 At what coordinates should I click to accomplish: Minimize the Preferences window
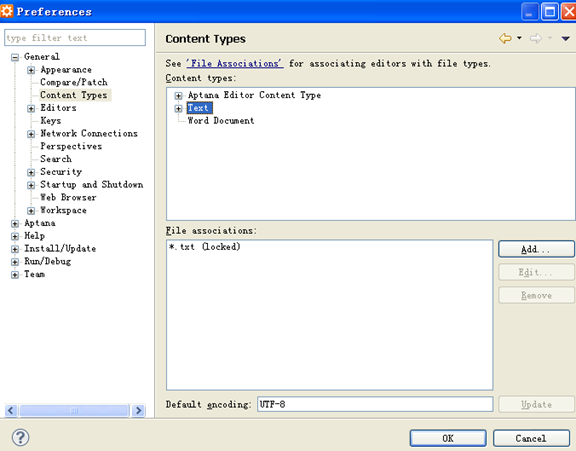point(530,12)
